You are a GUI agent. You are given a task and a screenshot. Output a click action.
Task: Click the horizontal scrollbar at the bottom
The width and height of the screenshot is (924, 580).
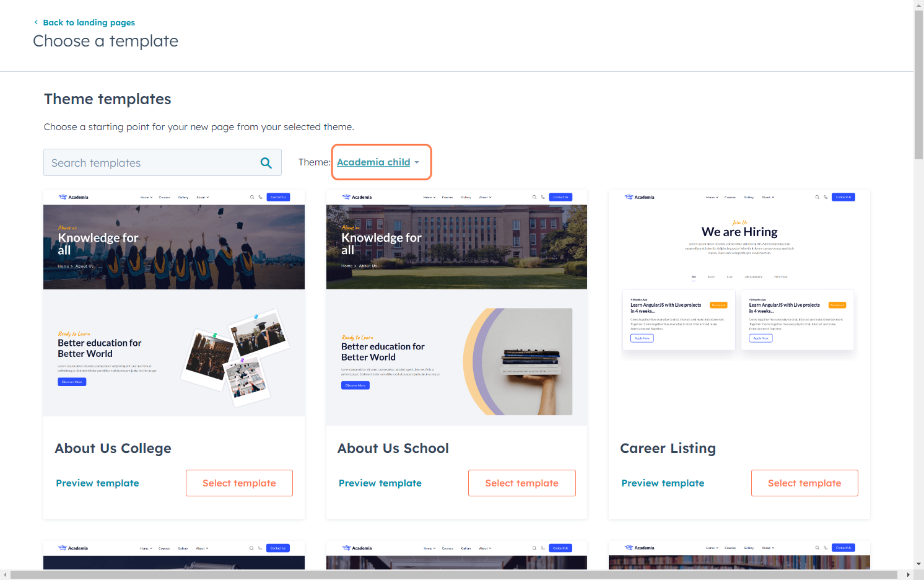453,574
